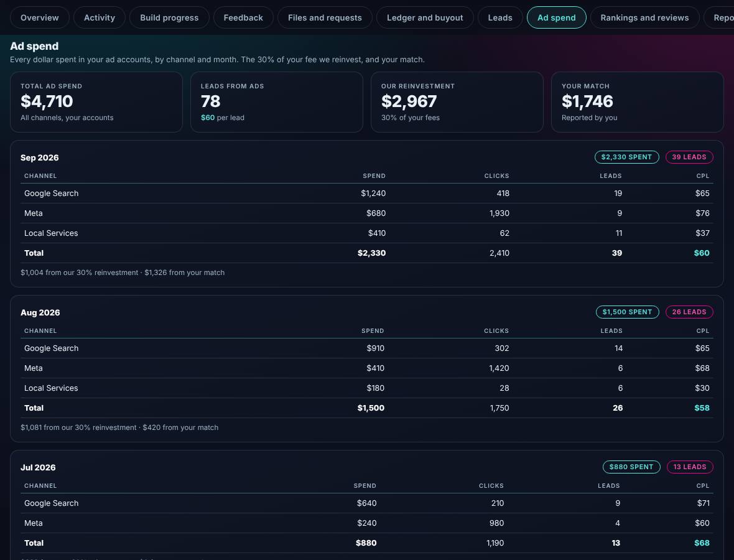Click the $640 spend value
The width and height of the screenshot is (734, 560).
click(366, 503)
